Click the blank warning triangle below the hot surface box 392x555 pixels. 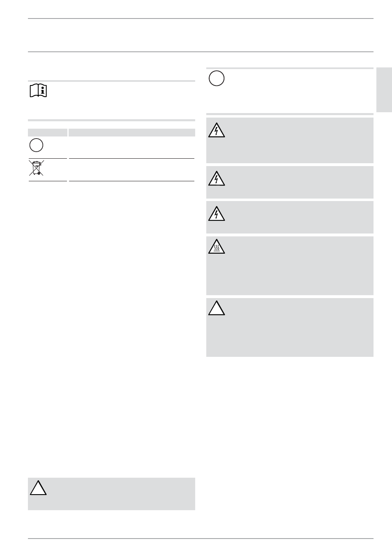217,308
